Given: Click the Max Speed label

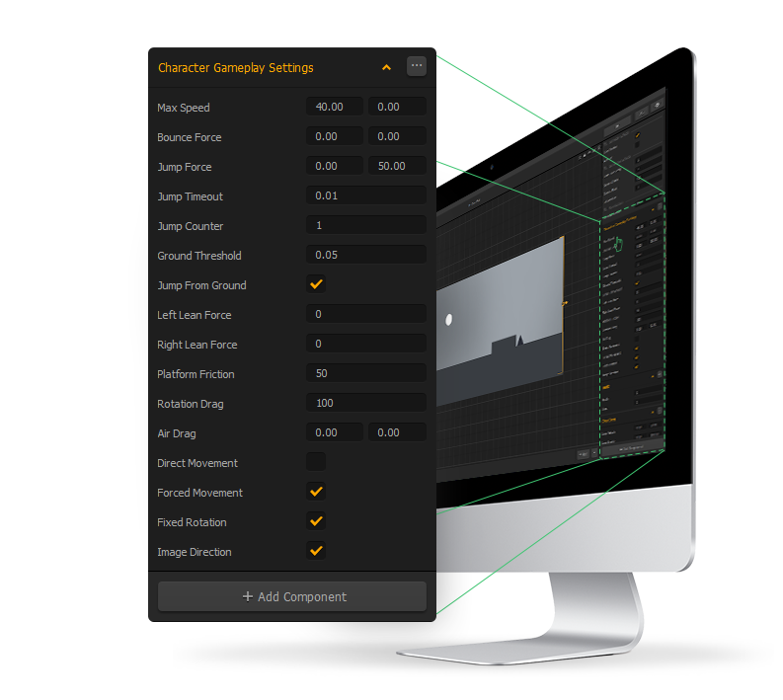Looking at the screenshot, I should (x=184, y=108).
